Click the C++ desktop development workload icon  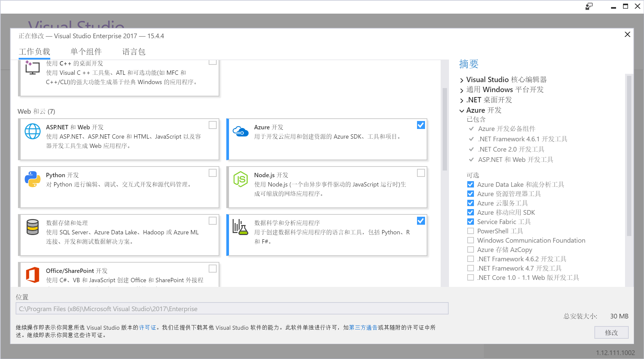(32, 67)
